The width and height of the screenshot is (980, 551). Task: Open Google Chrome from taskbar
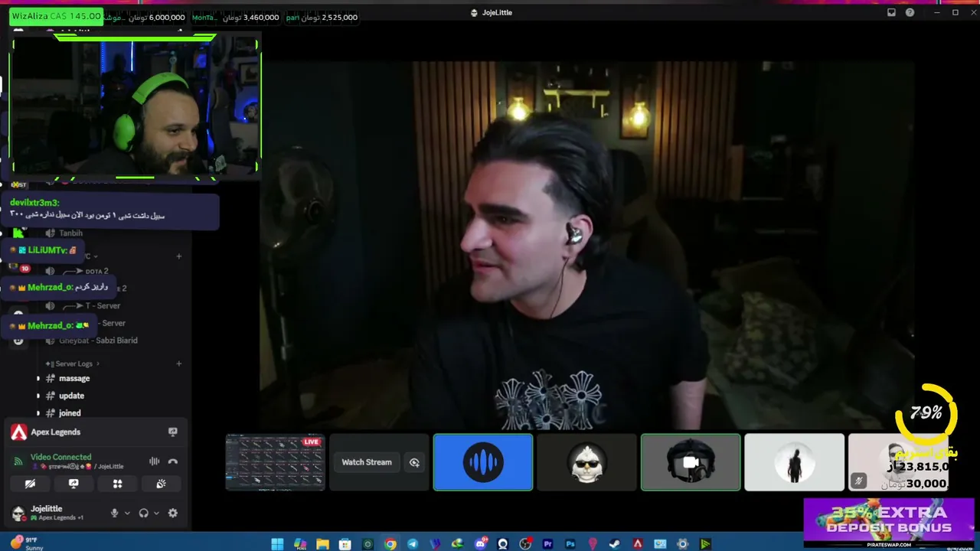click(390, 544)
